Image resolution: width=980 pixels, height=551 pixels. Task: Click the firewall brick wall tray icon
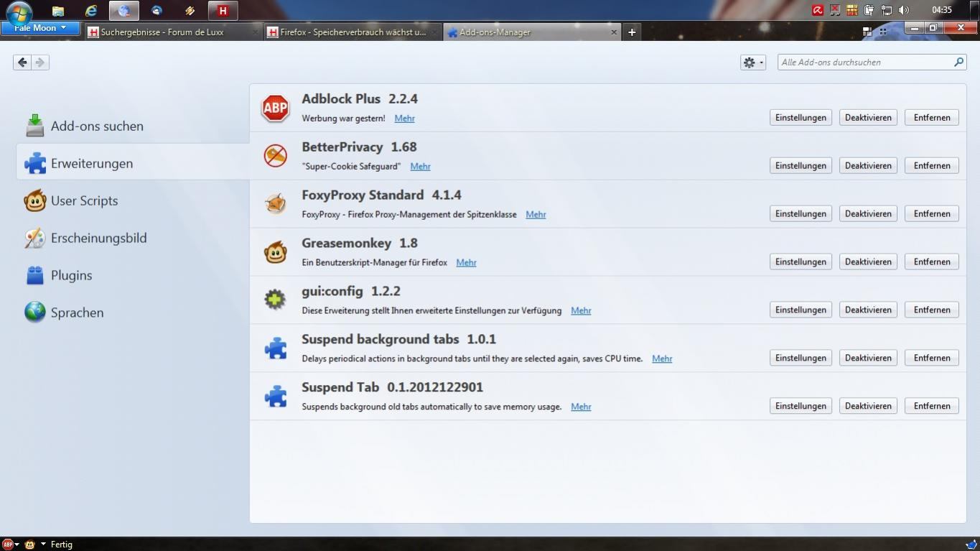click(x=851, y=10)
